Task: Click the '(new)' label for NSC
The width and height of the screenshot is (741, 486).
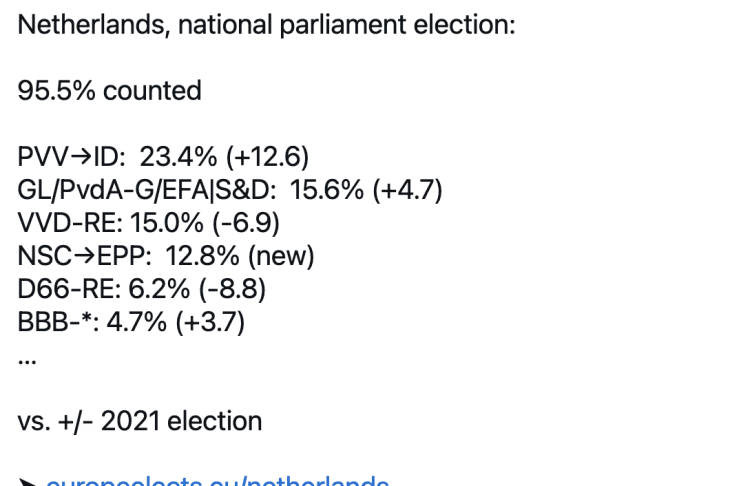Action: pyautogui.click(x=281, y=256)
